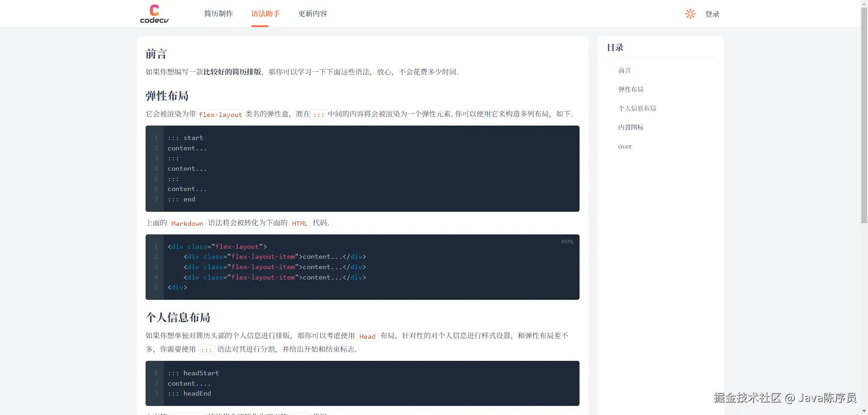The image size is (868, 415).
Task: Jump to 前言 in the table of contents
Action: pyautogui.click(x=624, y=70)
